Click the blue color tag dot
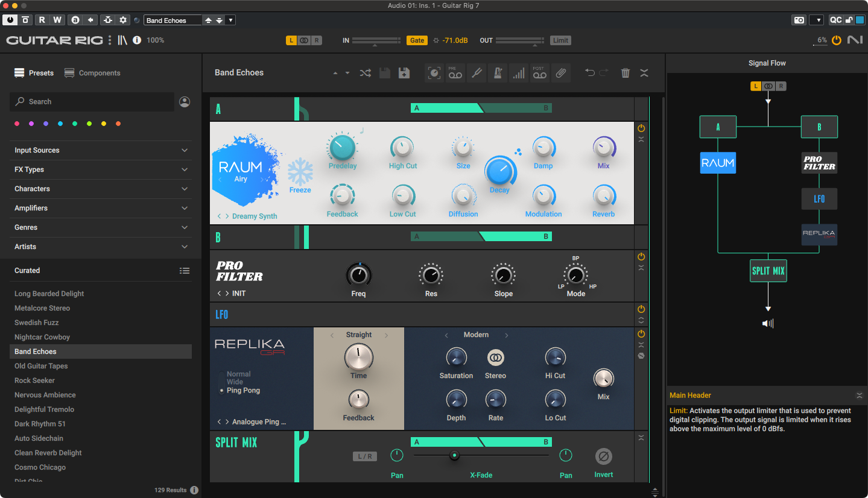The height and width of the screenshot is (498, 868). click(x=60, y=124)
